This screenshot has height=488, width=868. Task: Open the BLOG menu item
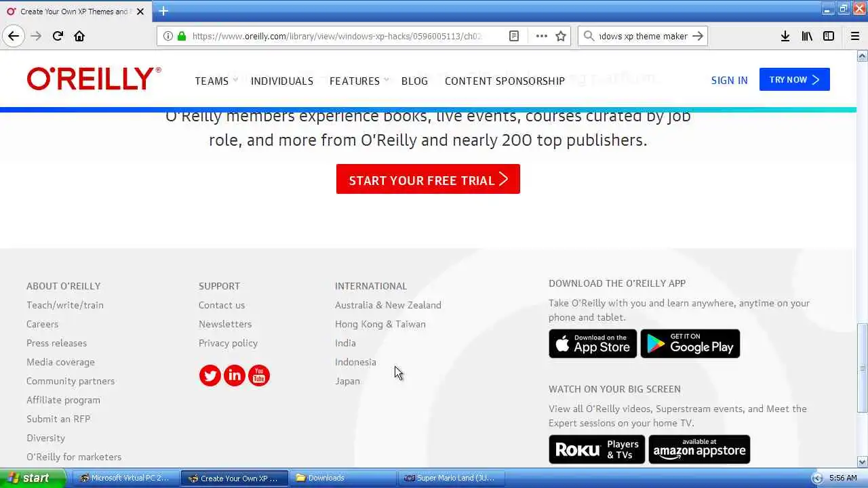click(414, 81)
